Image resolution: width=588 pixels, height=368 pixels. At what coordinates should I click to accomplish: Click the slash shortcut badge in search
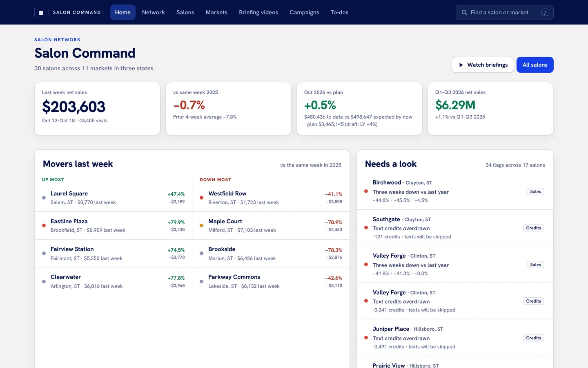coord(545,13)
